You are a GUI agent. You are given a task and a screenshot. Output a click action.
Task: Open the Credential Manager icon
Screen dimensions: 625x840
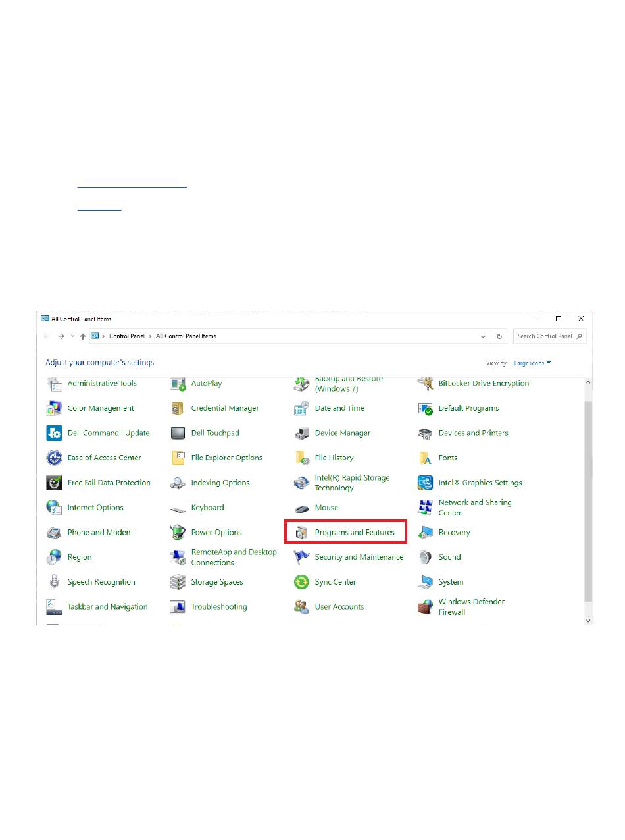click(178, 408)
